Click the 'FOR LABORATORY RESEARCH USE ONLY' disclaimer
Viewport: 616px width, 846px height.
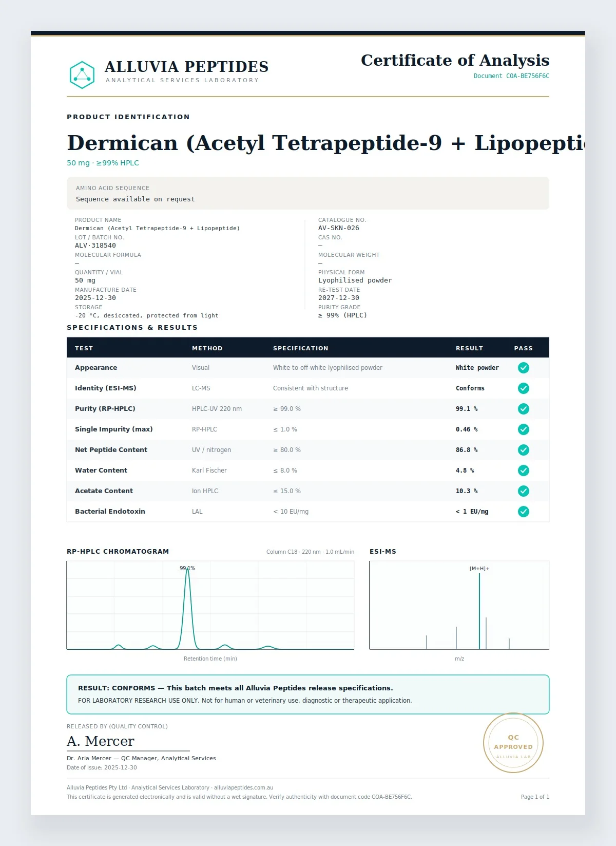tap(245, 701)
